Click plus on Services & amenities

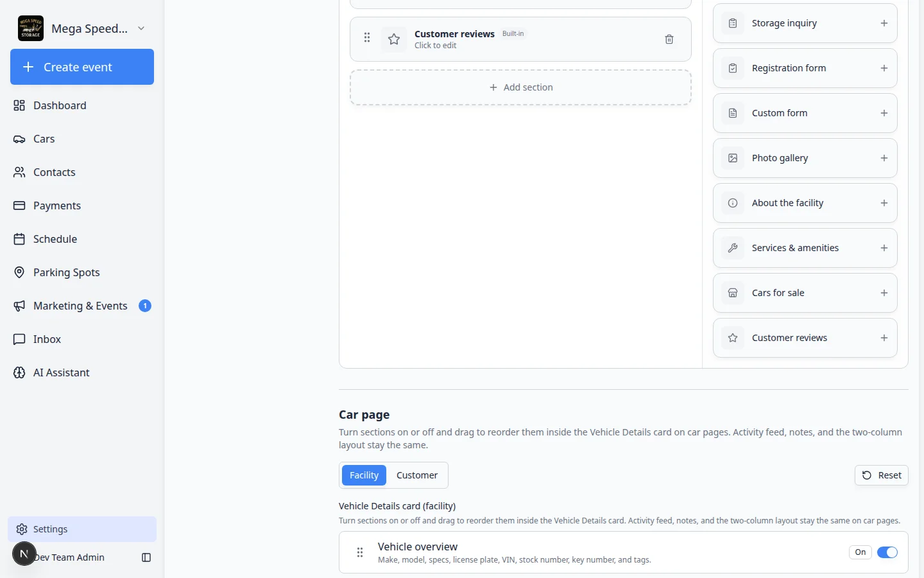pos(884,248)
